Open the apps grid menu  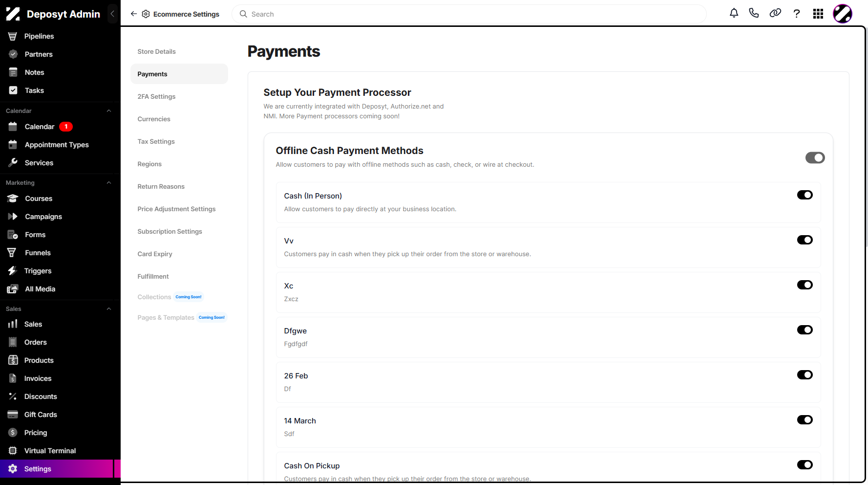click(818, 14)
